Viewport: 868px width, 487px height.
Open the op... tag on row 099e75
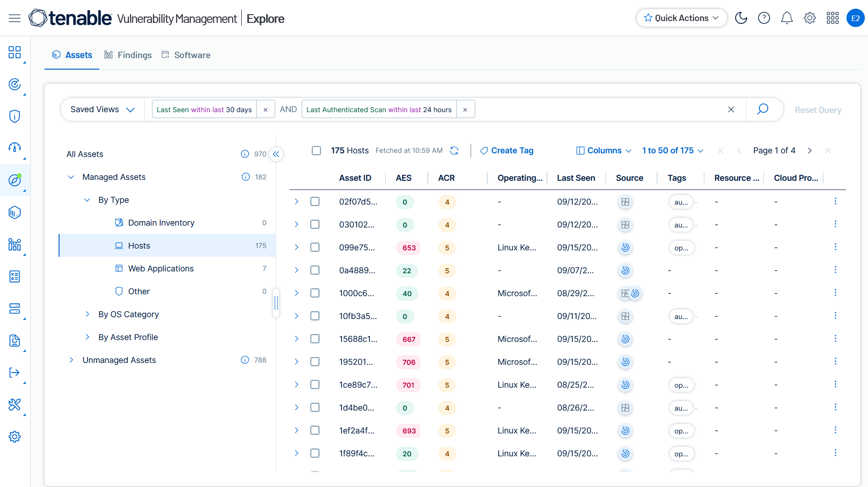(681, 248)
